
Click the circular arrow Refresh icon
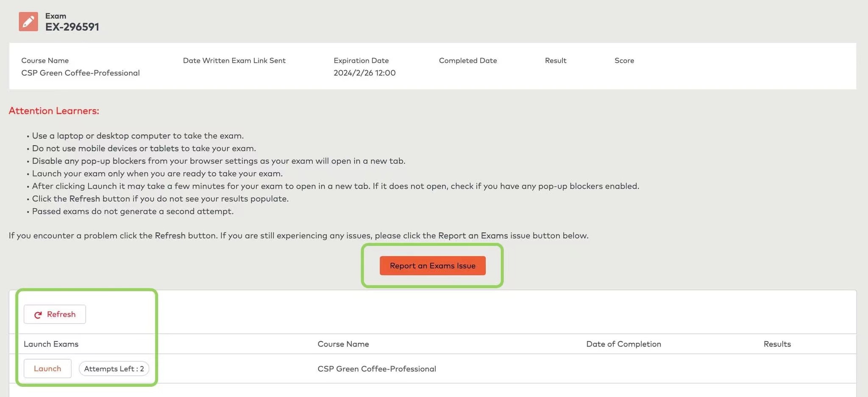pyautogui.click(x=38, y=315)
